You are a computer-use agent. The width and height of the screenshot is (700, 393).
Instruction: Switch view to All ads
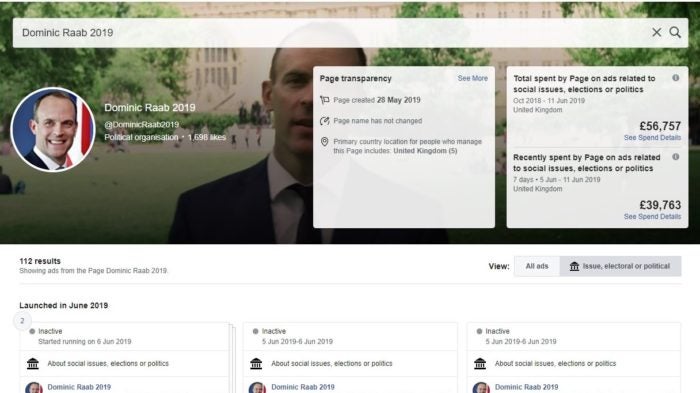(537, 266)
